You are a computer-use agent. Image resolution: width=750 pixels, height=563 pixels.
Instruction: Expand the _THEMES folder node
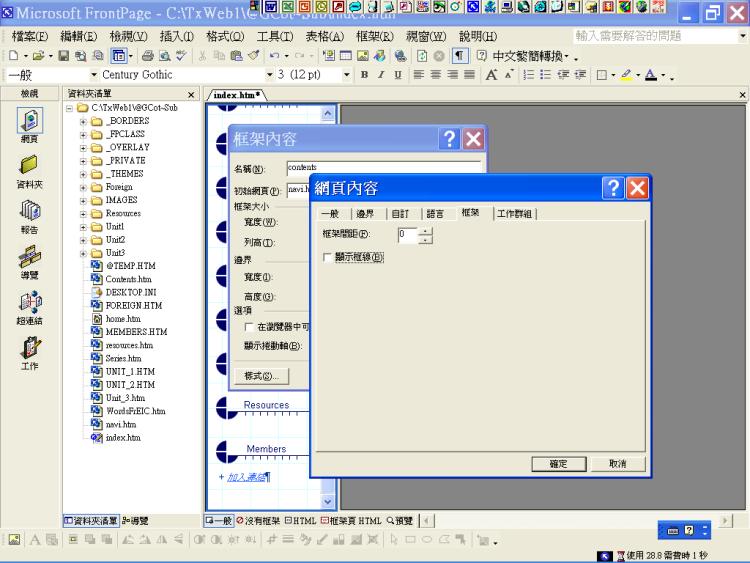pyautogui.click(x=84, y=174)
